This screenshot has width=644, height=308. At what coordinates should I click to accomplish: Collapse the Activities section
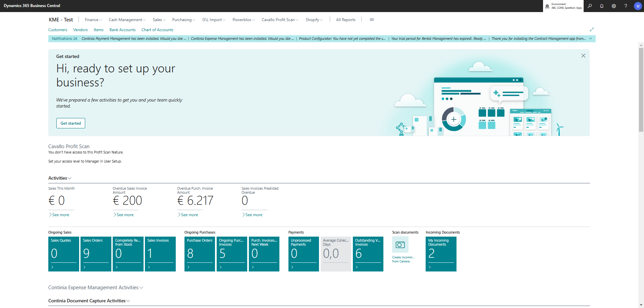60,178
